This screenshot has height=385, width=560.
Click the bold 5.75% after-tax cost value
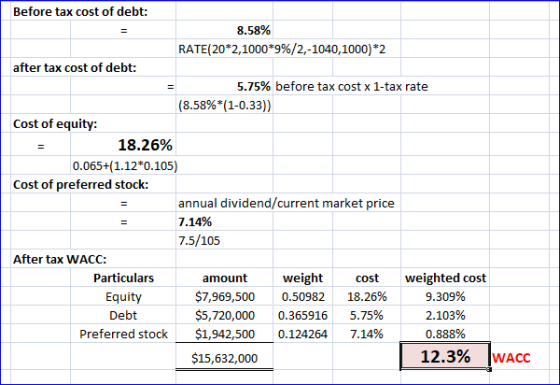coord(254,86)
